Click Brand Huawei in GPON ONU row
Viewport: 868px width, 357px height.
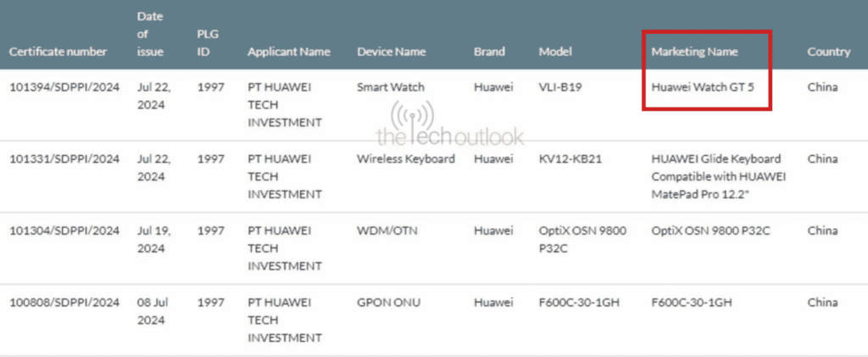[x=493, y=303]
